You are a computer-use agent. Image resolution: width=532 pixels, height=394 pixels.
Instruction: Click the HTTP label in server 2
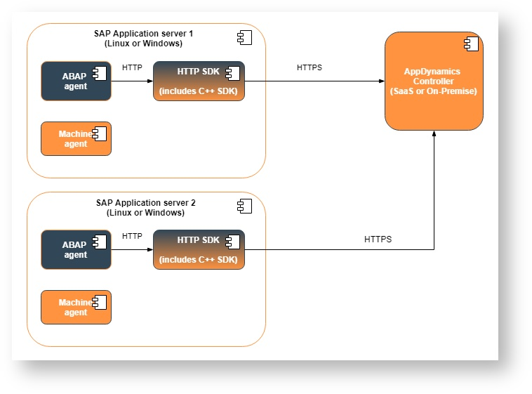tap(132, 236)
